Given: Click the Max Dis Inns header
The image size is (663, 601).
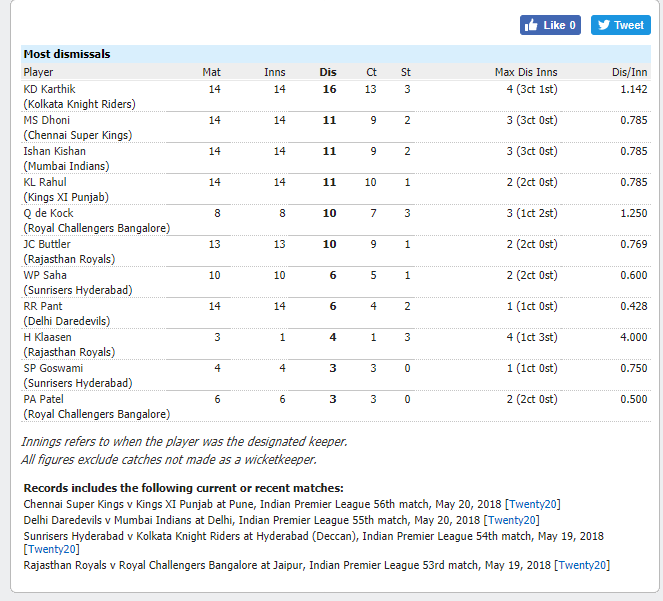Looking at the screenshot, I should tap(526, 72).
